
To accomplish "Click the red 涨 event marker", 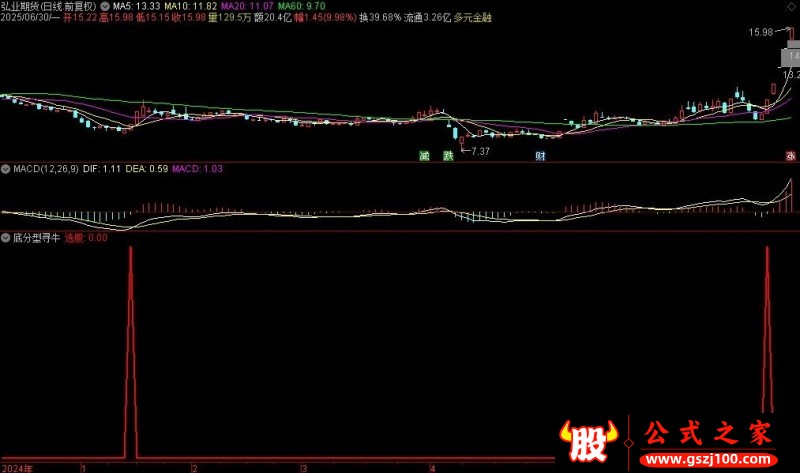I will (790, 156).
